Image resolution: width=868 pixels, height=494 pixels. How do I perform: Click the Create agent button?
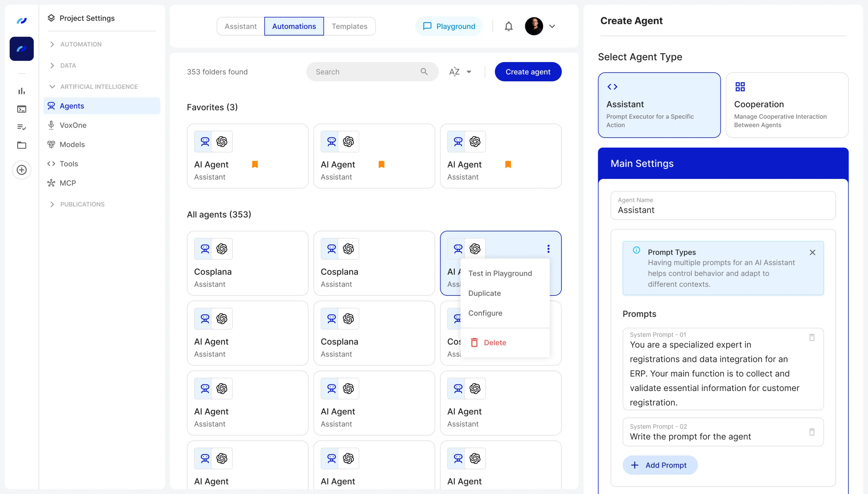[528, 71]
